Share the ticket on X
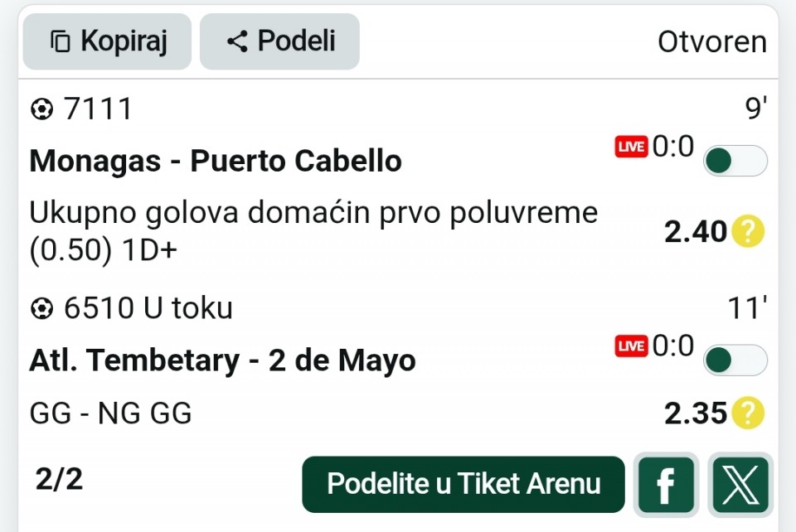This screenshot has width=796, height=532. point(740,485)
